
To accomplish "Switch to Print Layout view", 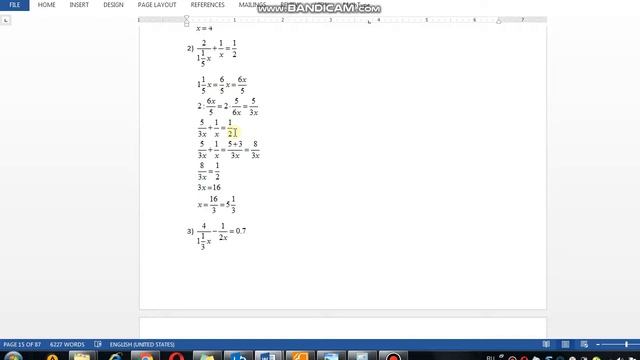I will [x=565, y=344].
